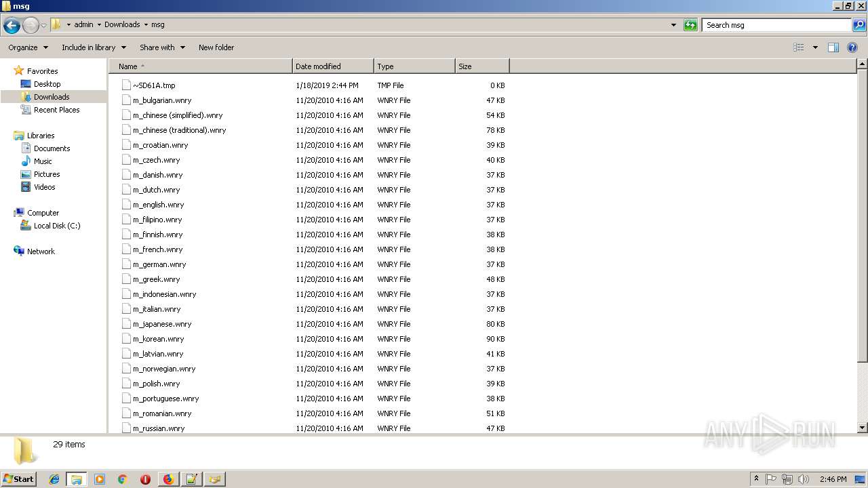Click the New folder button

(216, 47)
